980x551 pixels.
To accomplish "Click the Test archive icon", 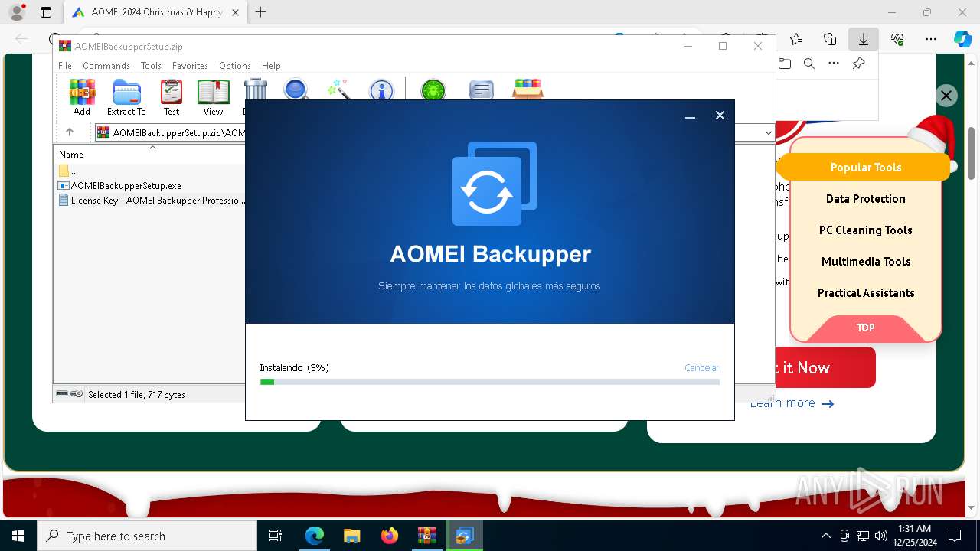I will [x=171, y=97].
